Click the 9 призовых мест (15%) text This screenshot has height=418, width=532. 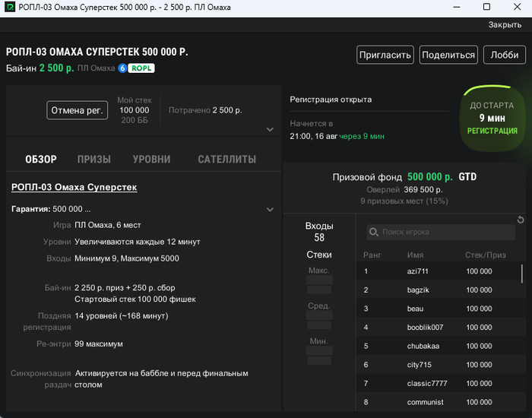tap(404, 201)
